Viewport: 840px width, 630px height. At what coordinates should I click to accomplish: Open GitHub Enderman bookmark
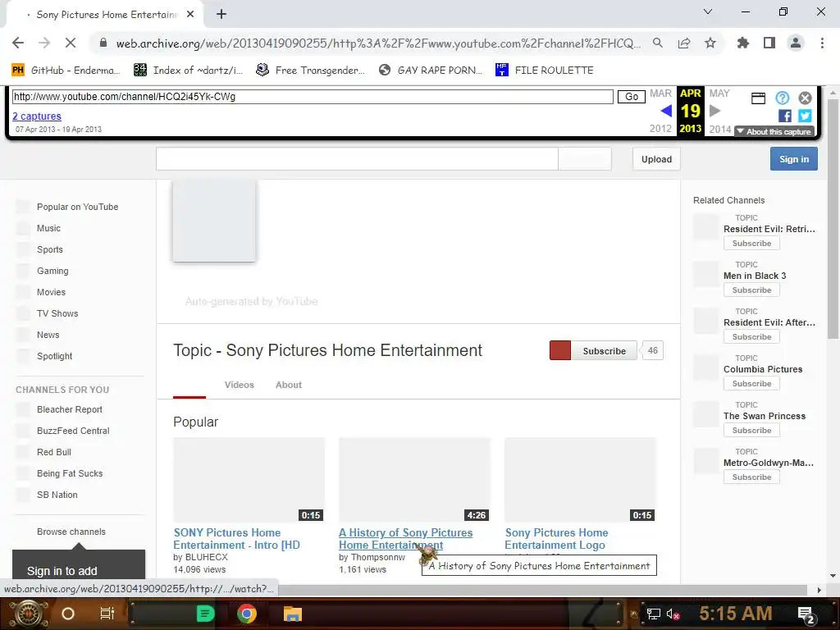click(x=66, y=71)
